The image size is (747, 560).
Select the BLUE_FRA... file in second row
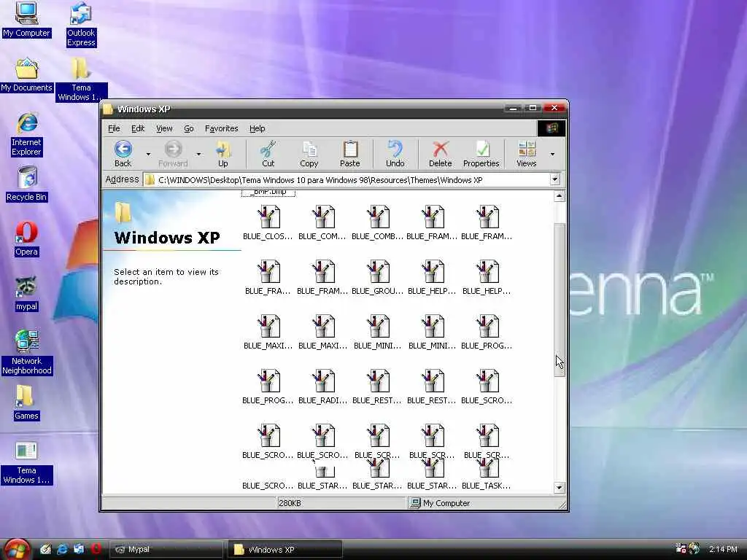click(268, 277)
